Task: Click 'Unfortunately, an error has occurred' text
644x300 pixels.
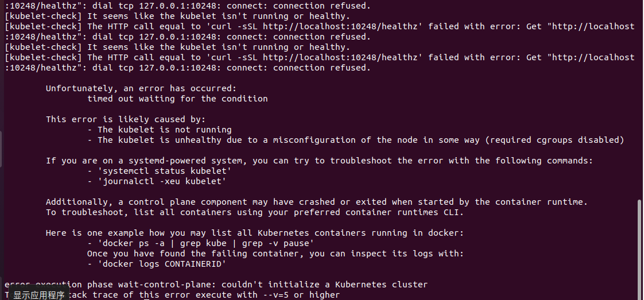Action: point(141,88)
